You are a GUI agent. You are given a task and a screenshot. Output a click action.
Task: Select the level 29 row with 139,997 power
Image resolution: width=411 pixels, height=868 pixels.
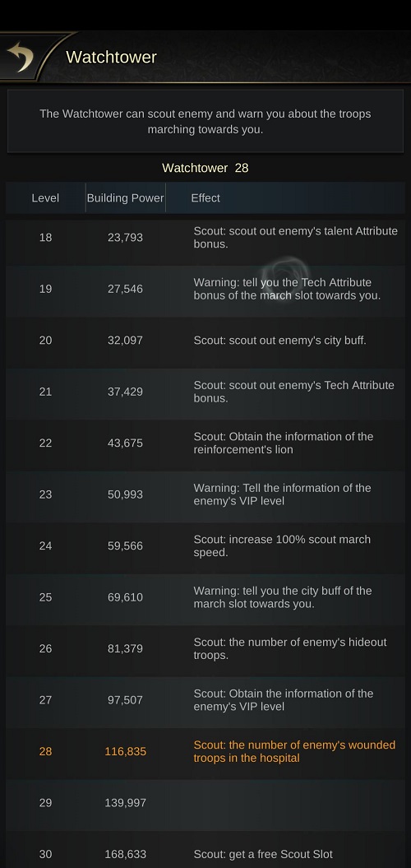click(x=205, y=803)
